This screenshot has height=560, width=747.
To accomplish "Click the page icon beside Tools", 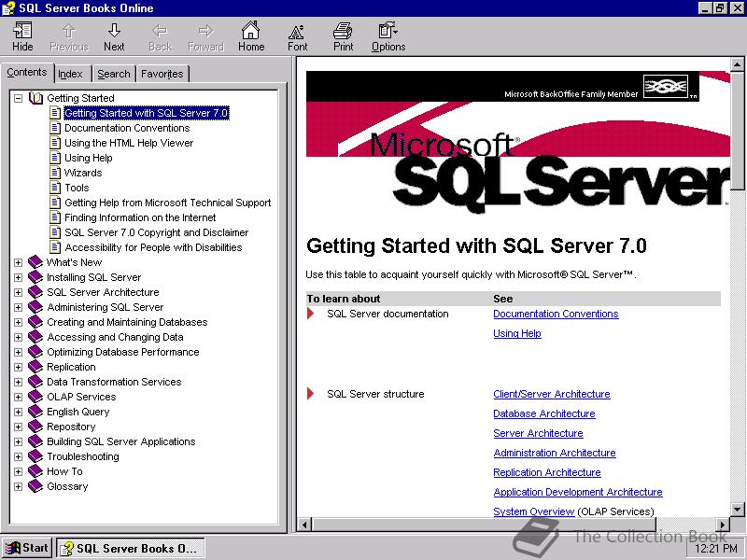I will (55, 188).
